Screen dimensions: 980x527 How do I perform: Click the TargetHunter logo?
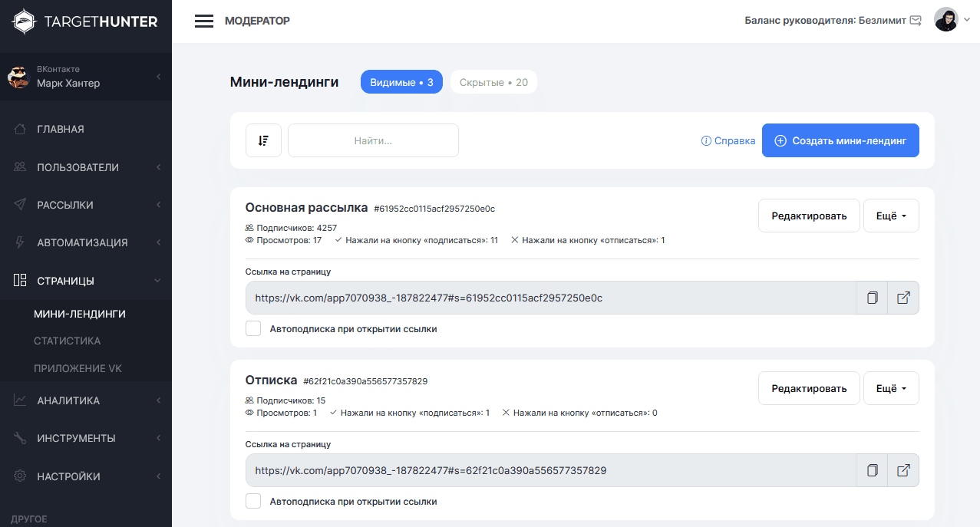click(x=85, y=21)
